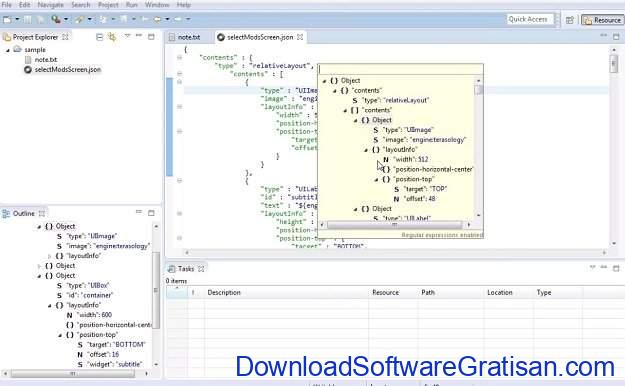Collapse "contents" array node in popup

[x=345, y=110]
